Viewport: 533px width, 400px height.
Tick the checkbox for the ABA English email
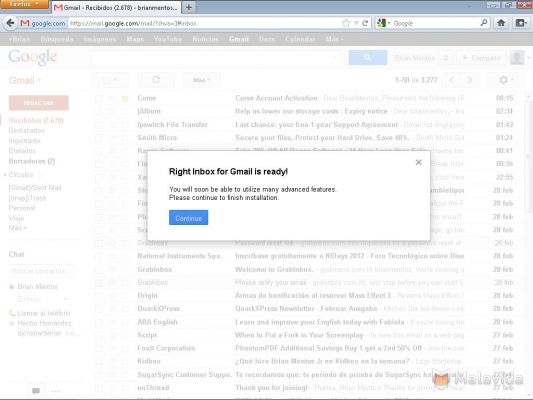coord(99,322)
